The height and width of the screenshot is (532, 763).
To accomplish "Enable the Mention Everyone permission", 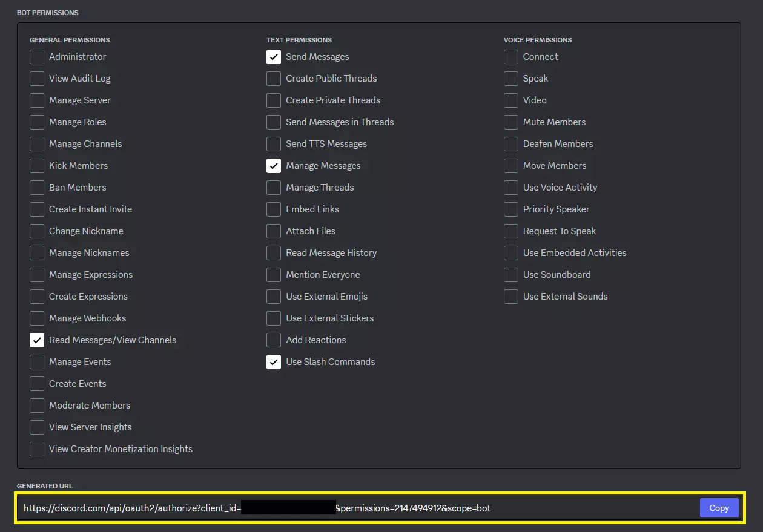I will (x=274, y=275).
